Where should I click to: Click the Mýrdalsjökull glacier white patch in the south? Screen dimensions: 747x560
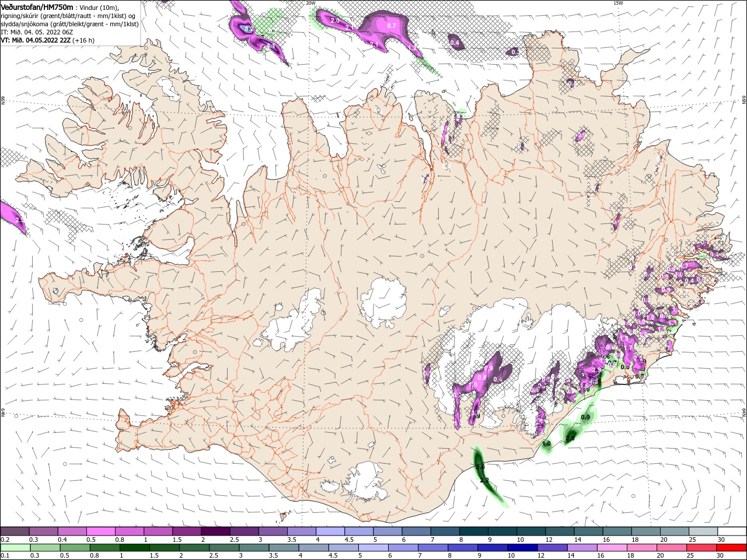pos(366,482)
